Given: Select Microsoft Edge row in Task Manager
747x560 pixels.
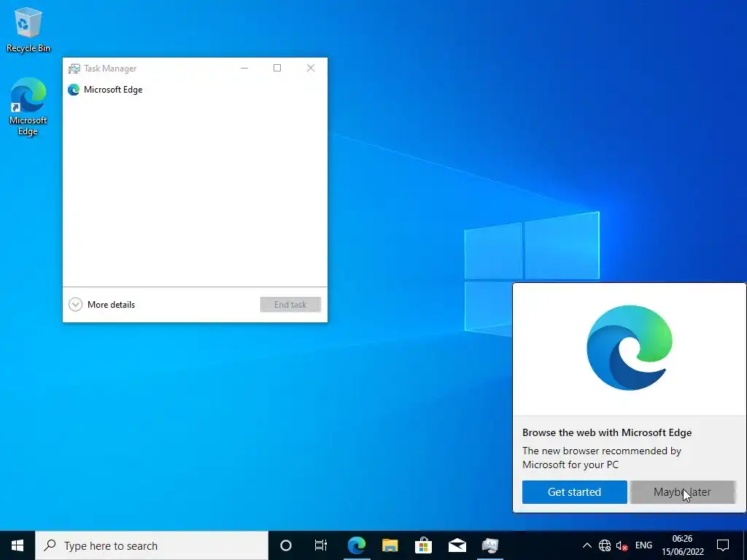Looking at the screenshot, I should (195, 90).
